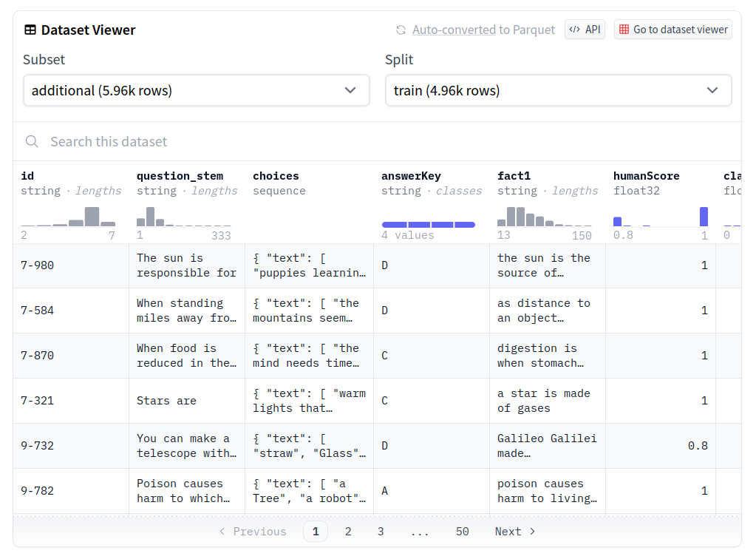Jump to page 50

(x=463, y=532)
